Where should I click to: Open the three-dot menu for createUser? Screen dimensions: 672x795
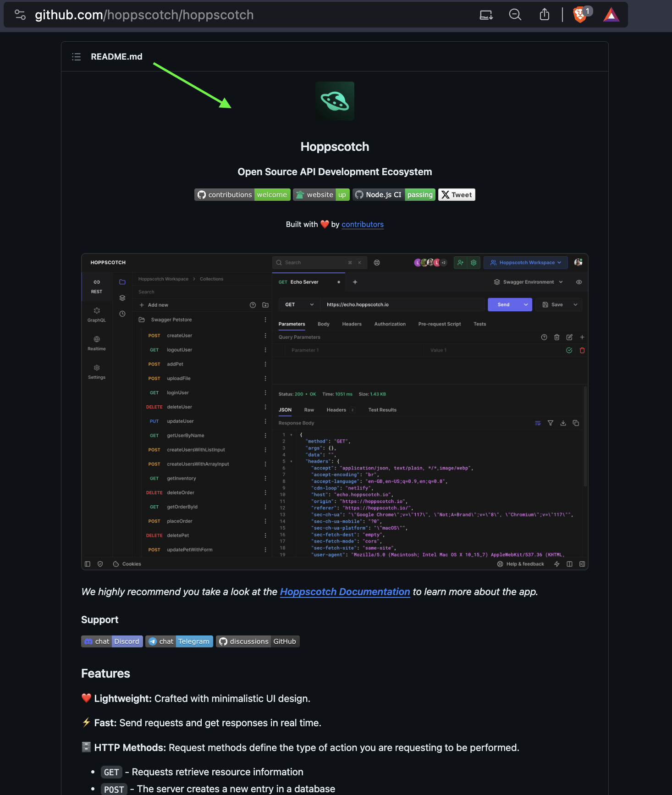tap(265, 336)
